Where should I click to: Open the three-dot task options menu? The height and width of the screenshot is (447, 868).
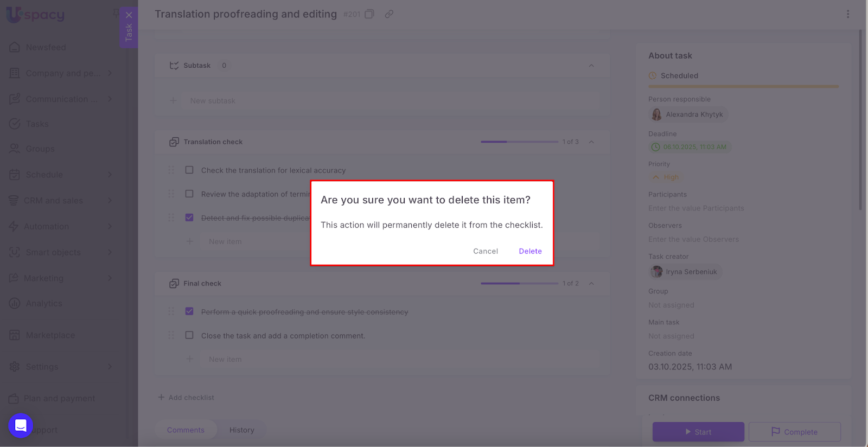[x=848, y=14]
